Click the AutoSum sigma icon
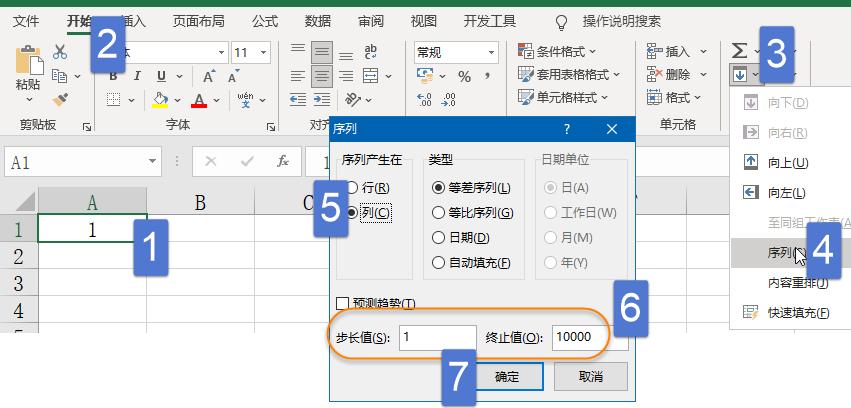The width and height of the screenshot is (851, 408). [739, 52]
